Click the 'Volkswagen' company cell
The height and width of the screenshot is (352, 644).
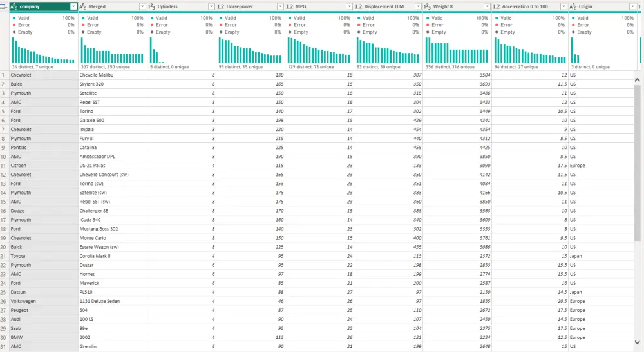44,301
